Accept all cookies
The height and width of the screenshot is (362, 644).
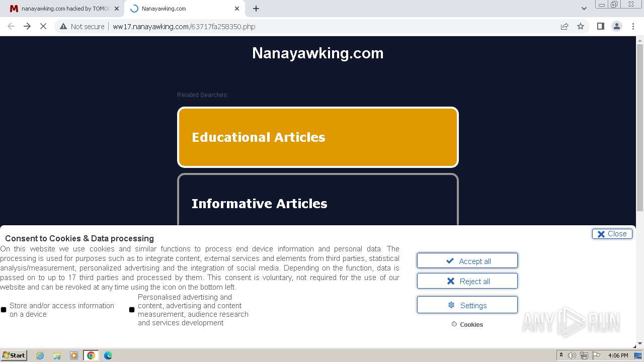click(467, 261)
